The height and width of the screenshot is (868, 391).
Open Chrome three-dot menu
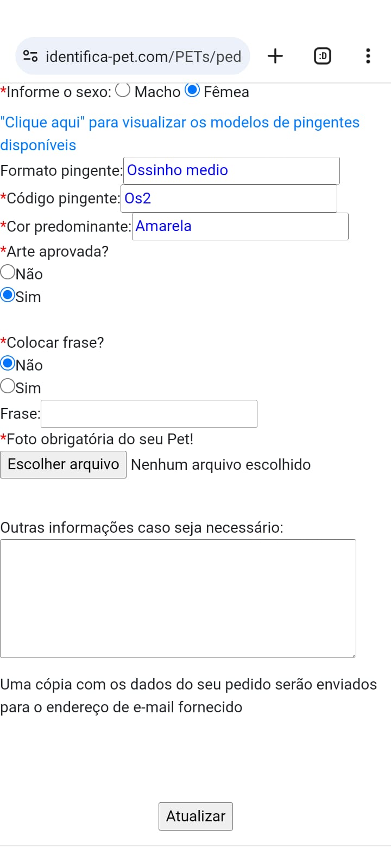(368, 56)
